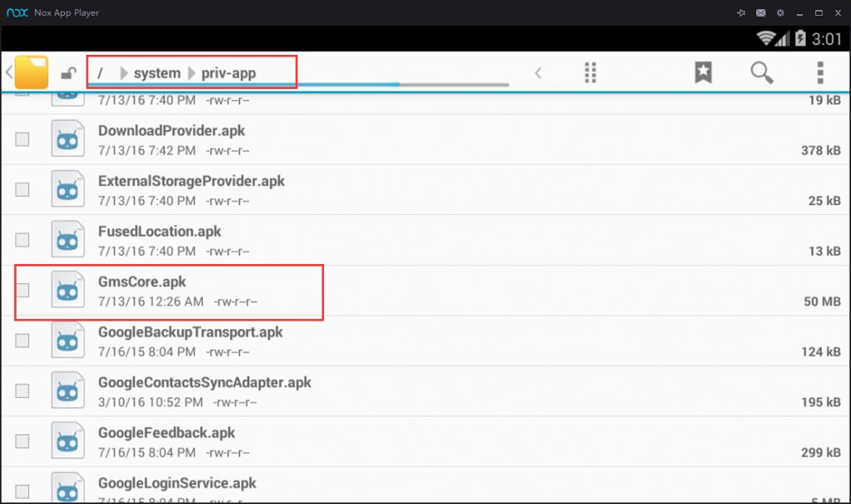Screen dimensions: 851x504
Task: Click the Nox pin window icon
Action: [740, 13]
